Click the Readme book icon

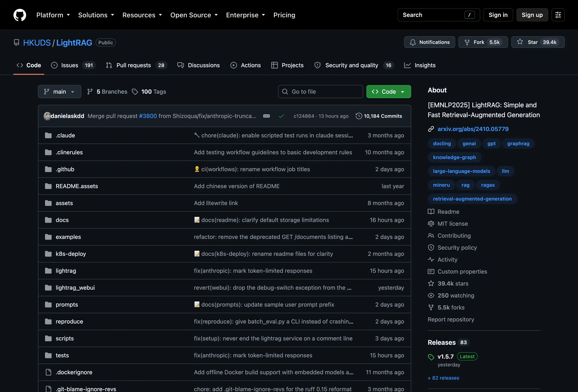(x=431, y=212)
